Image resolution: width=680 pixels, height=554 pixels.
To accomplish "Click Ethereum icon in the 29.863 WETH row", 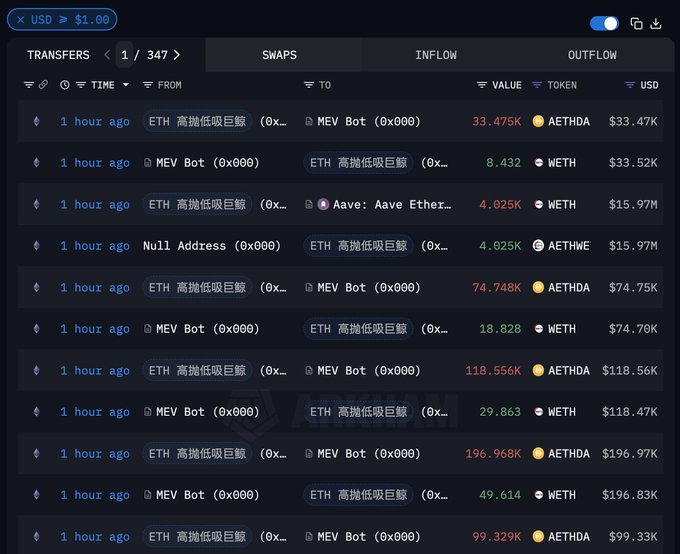I will click(36, 412).
